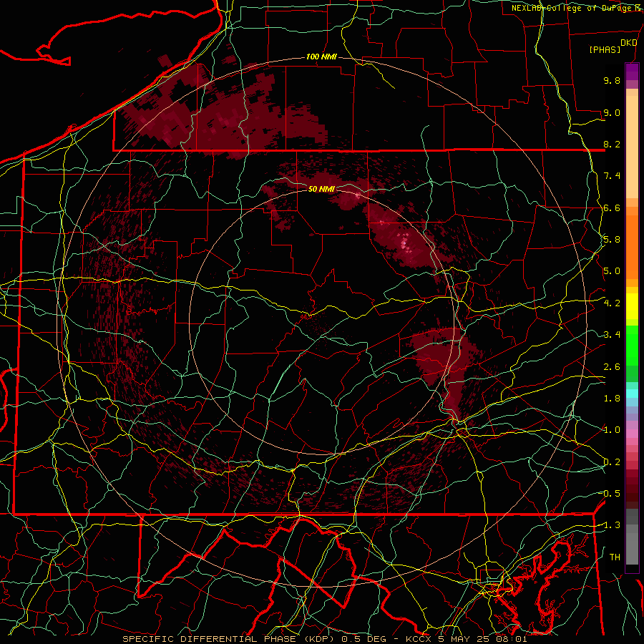The width and height of the screenshot is (644, 644).
Task: Click the "100 NMI" range ring label
Action: pos(321,57)
